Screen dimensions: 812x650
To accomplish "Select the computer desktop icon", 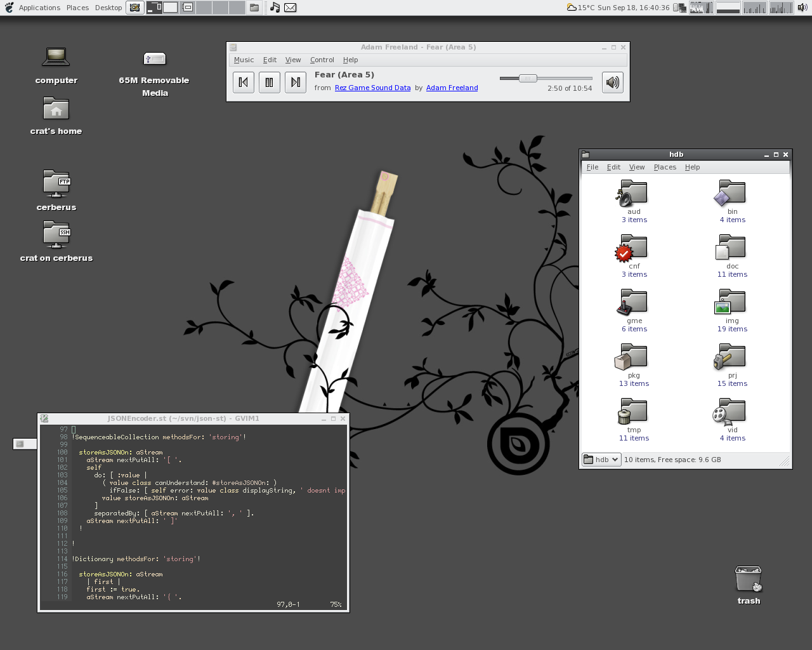I will 56,57.
